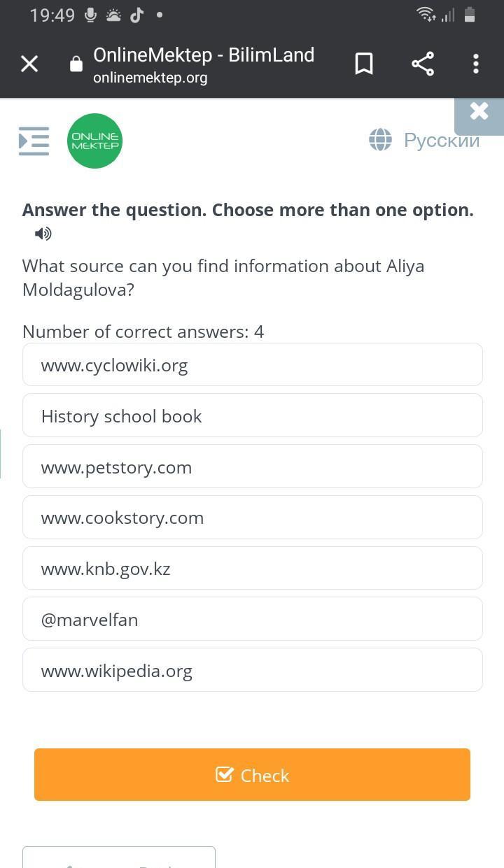
Task: Switch language via globe icon
Action: coord(380,140)
